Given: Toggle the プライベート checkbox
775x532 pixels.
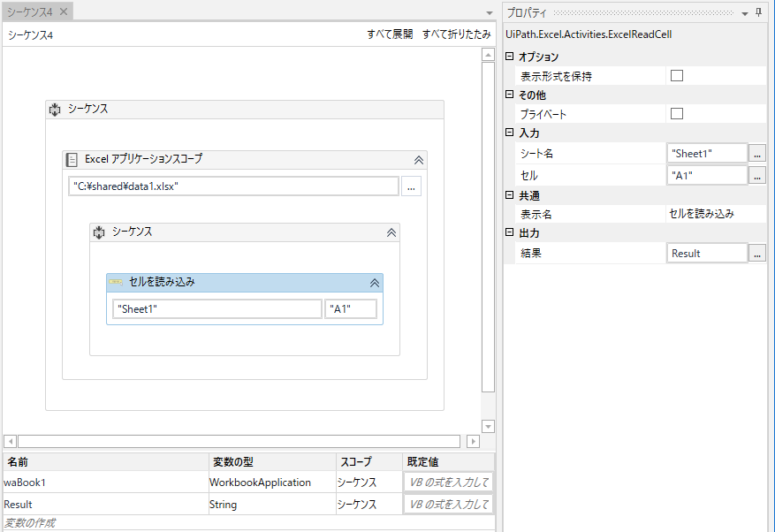Looking at the screenshot, I should coord(677,114).
